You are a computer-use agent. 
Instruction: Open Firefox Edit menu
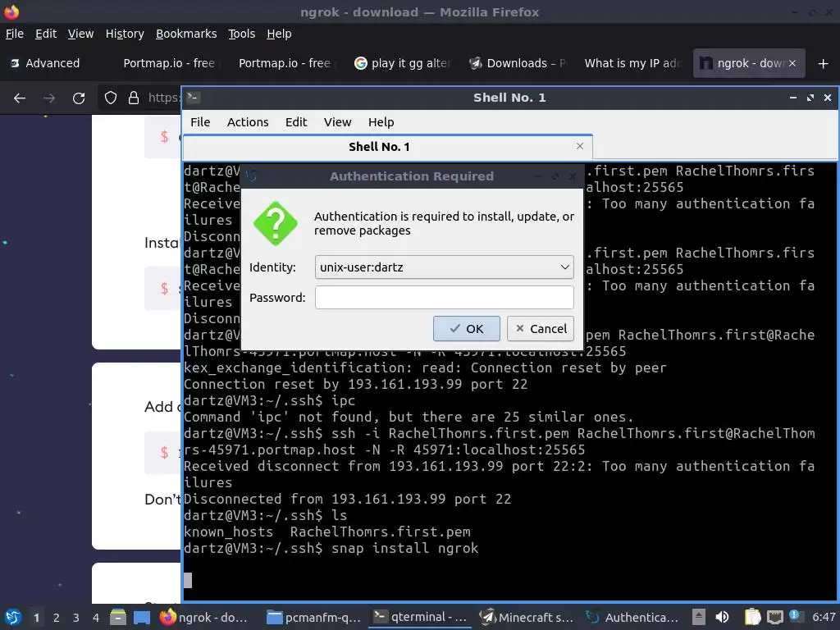click(46, 34)
